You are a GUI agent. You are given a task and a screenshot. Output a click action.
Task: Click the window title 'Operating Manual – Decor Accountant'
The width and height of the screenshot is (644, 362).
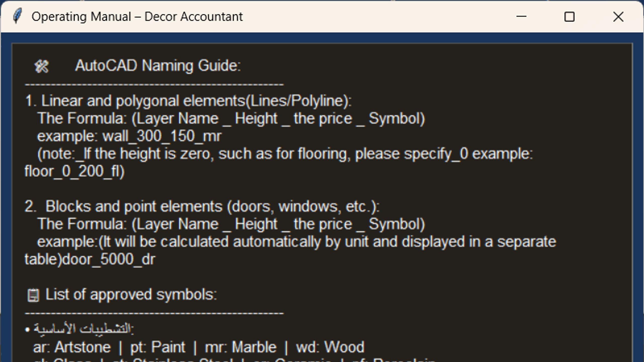pos(137,17)
